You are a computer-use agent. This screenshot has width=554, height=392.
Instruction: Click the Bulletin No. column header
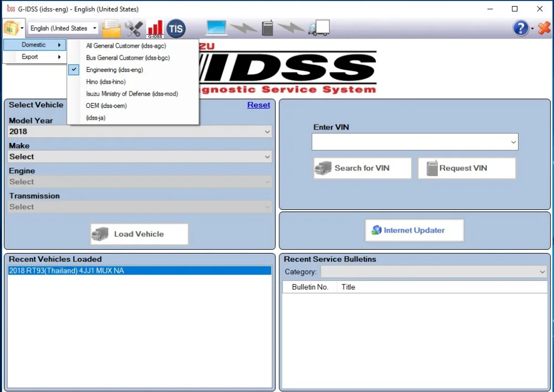[x=310, y=287]
